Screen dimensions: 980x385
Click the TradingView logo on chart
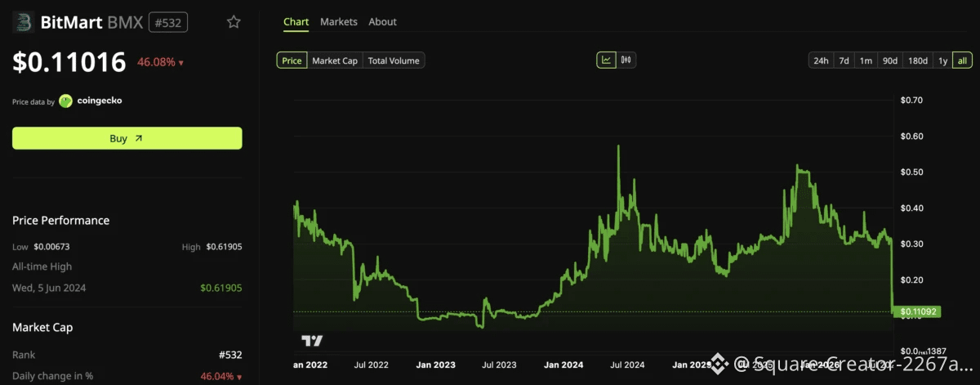pos(312,341)
